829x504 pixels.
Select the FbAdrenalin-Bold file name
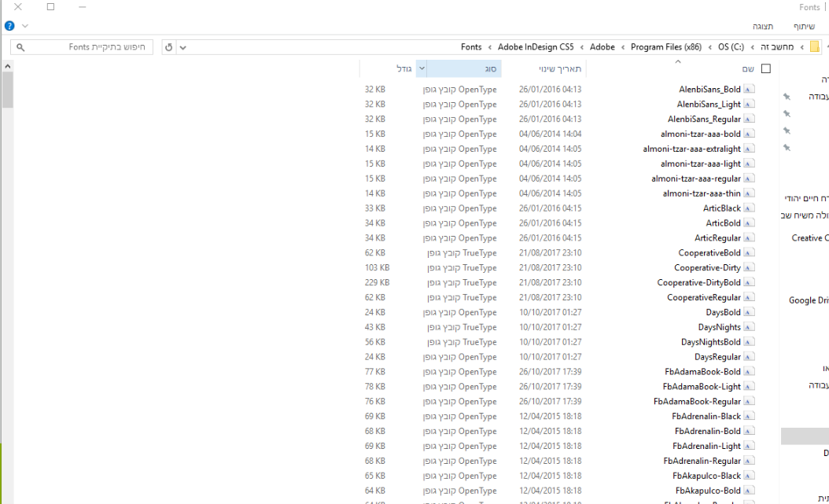click(707, 431)
